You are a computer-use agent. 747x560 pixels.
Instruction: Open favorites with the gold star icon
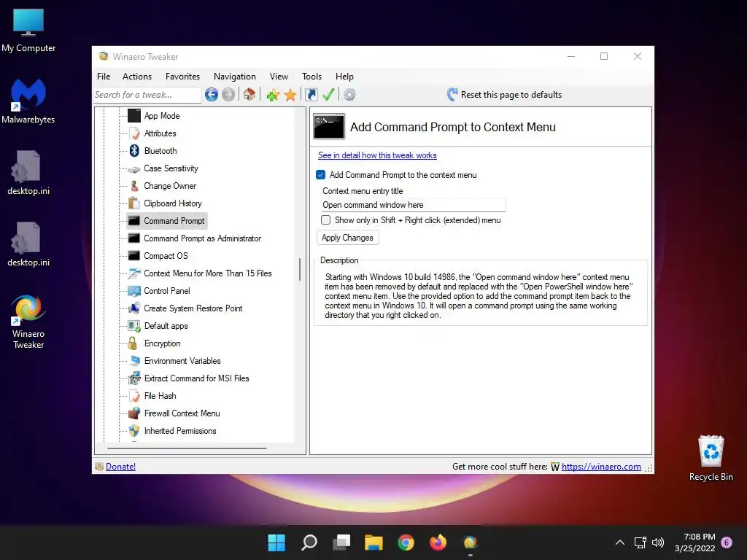[x=290, y=95]
